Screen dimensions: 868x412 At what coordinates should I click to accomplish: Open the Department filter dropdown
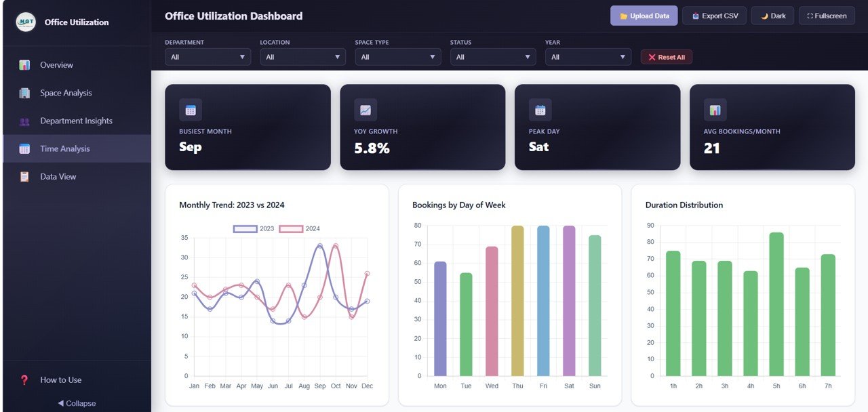pos(208,57)
